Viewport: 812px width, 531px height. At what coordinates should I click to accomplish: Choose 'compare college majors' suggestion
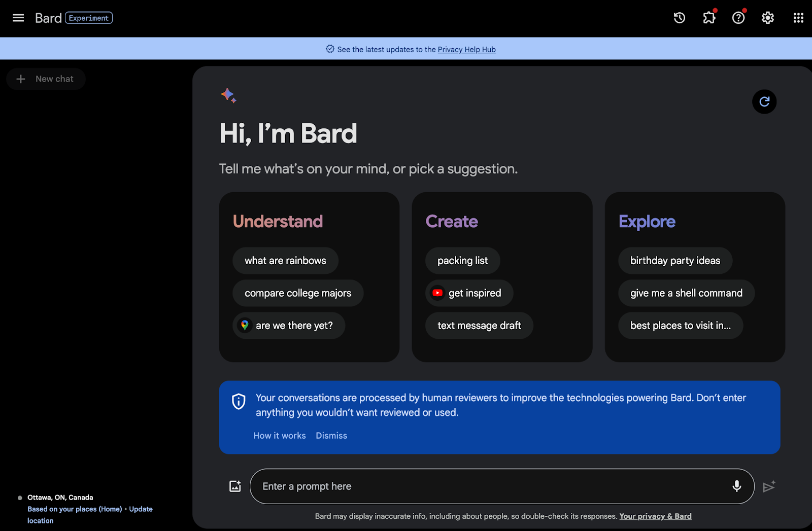pos(298,293)
